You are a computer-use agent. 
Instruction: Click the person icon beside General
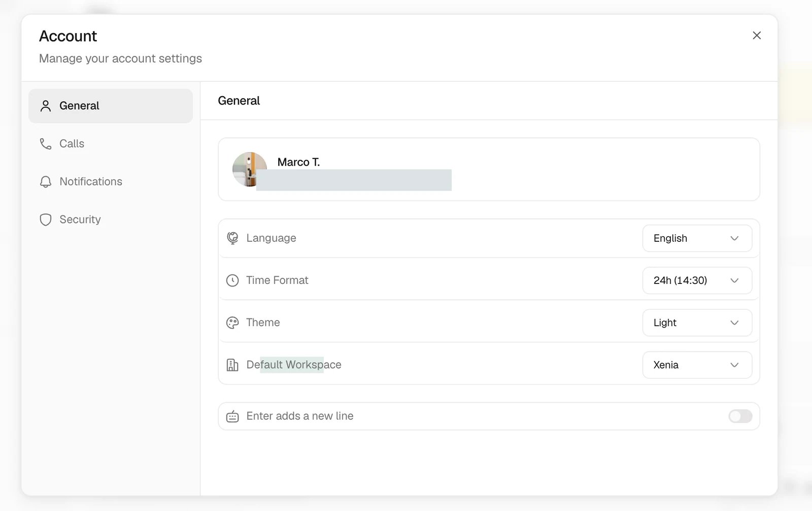pyautogui.click(x=46, y=106)
